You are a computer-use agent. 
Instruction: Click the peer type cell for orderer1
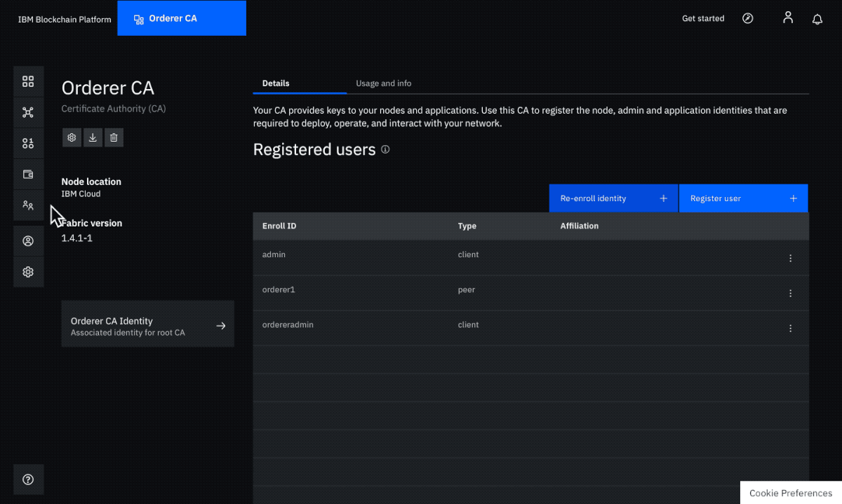pyautogui.click(x=467, y=290)
